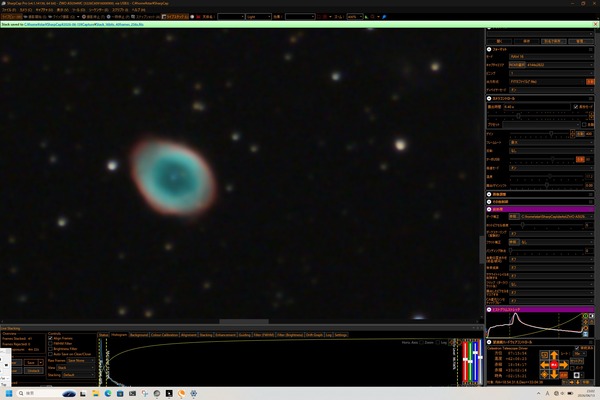Click the red stop button in mount control
The image size is (600, 400).
click(x=554, y=365)
